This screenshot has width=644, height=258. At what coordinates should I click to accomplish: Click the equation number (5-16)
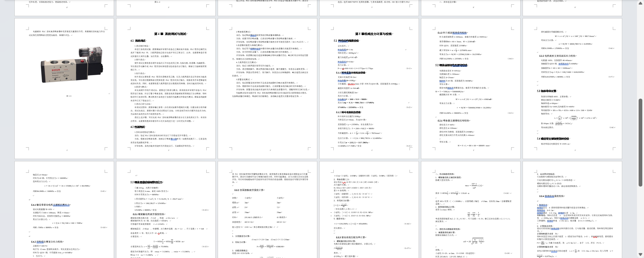point(408,224)
